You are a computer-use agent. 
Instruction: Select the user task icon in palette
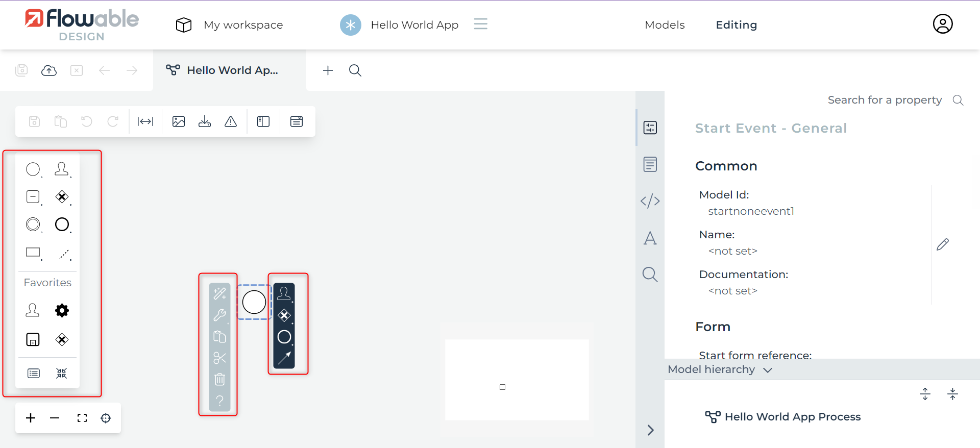(62, 169)
